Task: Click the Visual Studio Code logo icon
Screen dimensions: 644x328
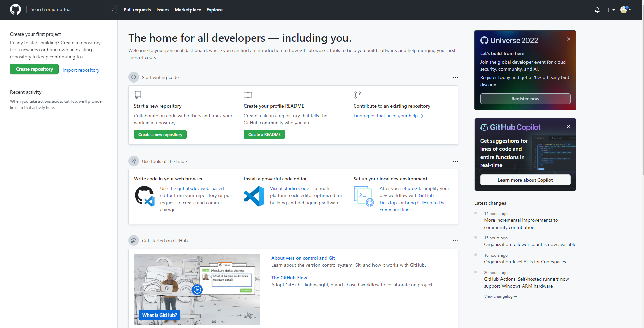Action: (x=254, y=196)
